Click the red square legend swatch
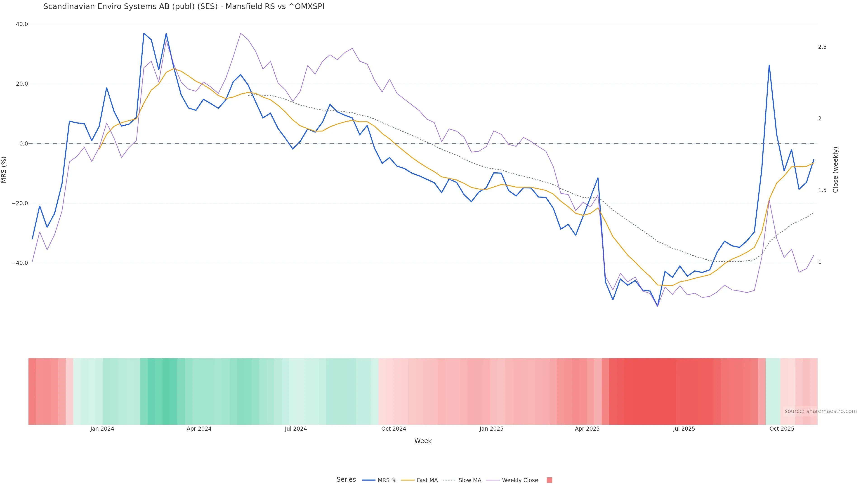The image size is (868, 488). (549, 480)
